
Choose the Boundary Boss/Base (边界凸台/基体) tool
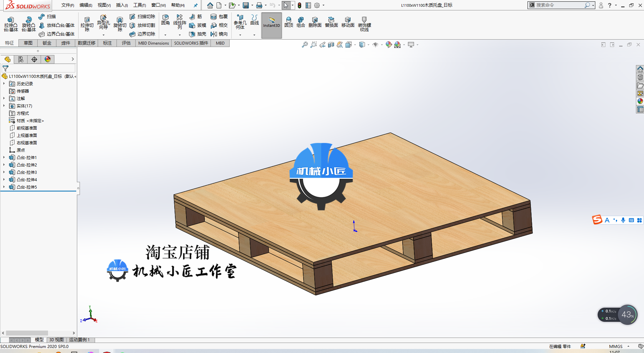pos(57,34)
